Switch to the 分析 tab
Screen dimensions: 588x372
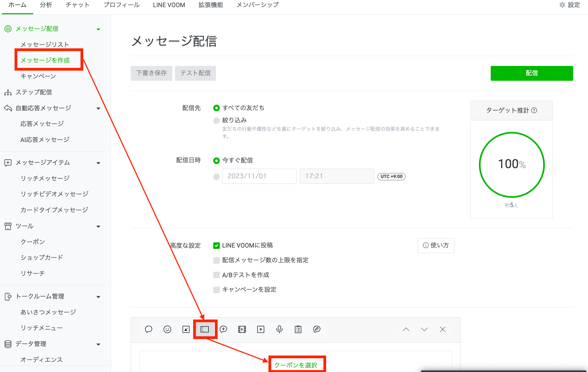[x=46, y=5]
